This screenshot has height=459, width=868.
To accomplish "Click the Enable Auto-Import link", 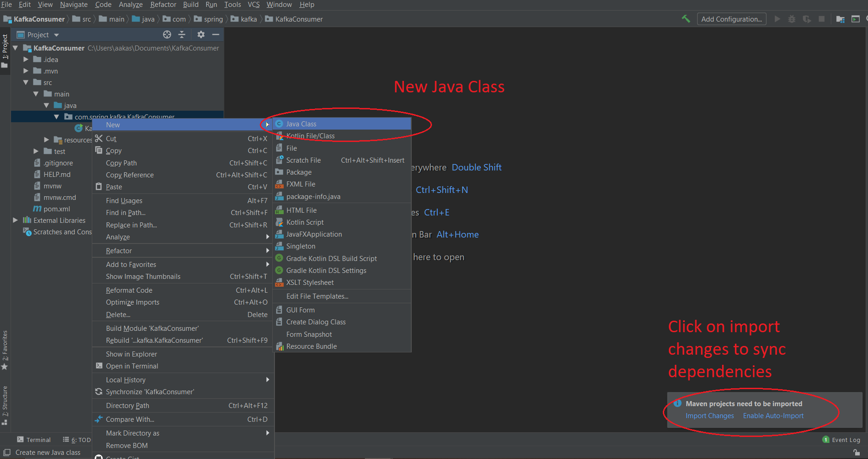I will [x=773, y=416].
